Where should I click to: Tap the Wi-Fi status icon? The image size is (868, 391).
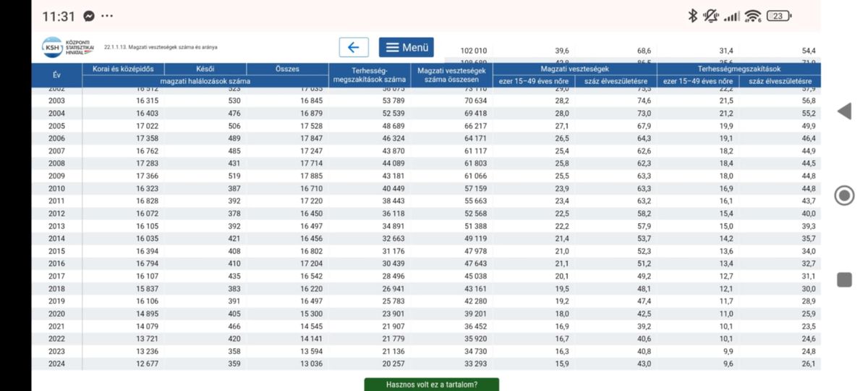coord(753,16)
